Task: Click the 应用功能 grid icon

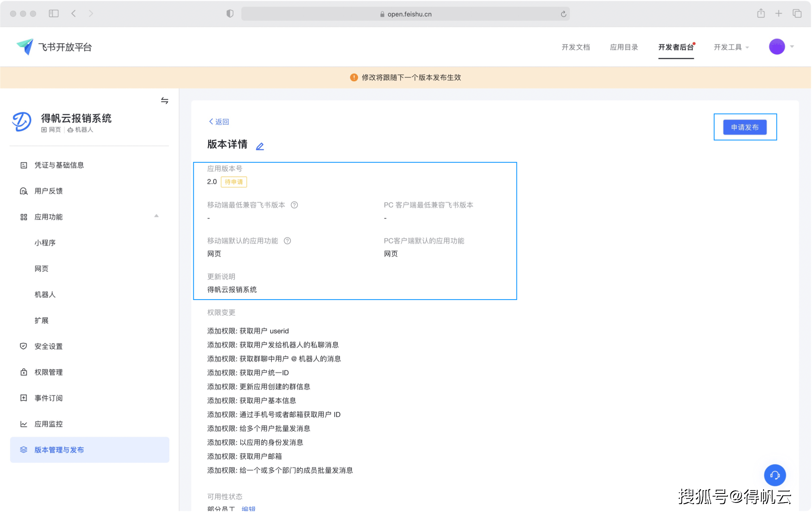Action: (x=24, y=217)
